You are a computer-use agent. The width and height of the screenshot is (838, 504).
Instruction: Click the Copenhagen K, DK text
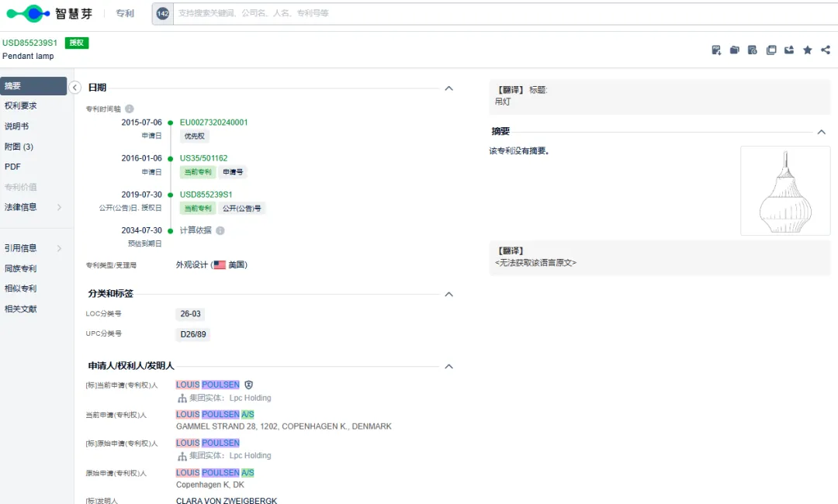click(210, 485)
